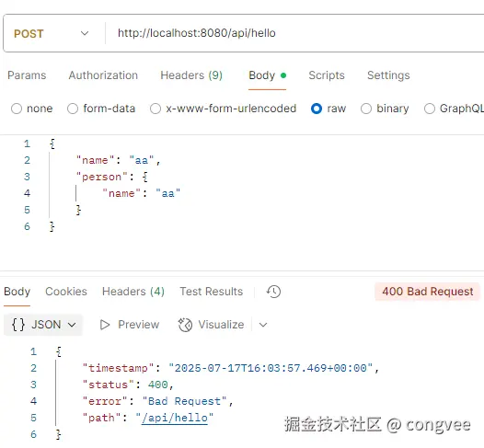This screenshot has width=484, height=448.
Task: Click the JSON curly braces icon
Action: pos(17,325)
